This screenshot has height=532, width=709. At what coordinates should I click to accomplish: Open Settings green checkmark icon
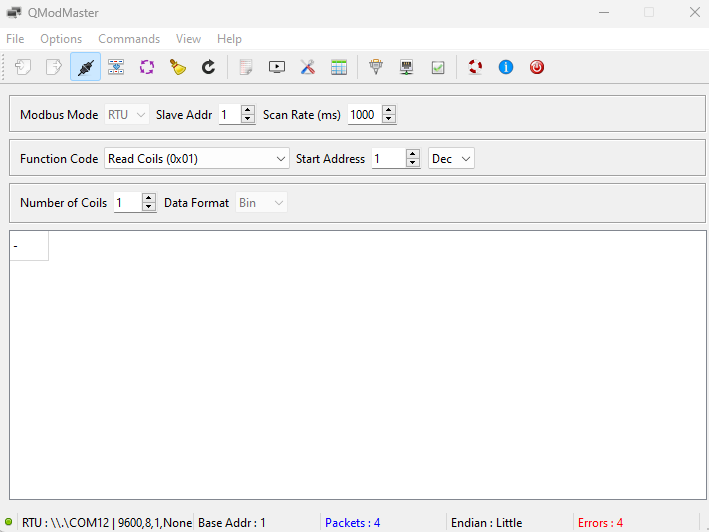point(438,67)
